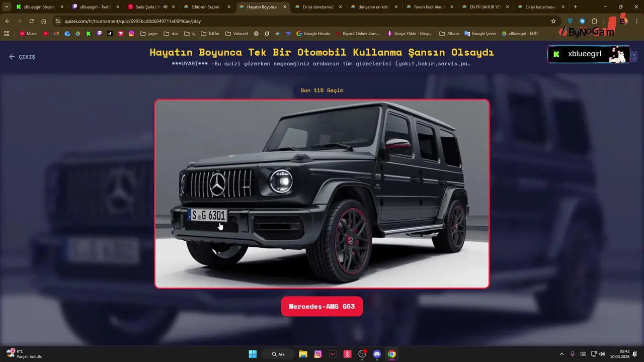The image size is (644, 362).
Task: Open the volume tray control
Action: pos(602,354)
